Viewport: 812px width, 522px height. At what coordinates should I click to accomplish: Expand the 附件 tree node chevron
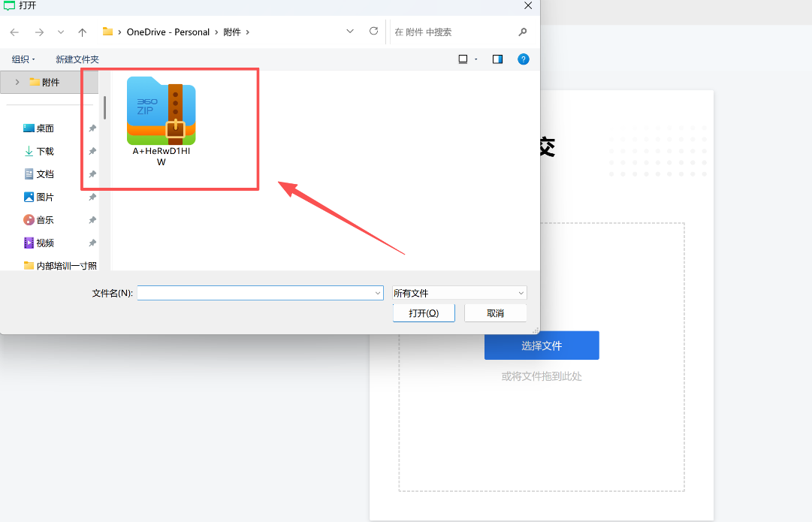click(x=17, y=82)
